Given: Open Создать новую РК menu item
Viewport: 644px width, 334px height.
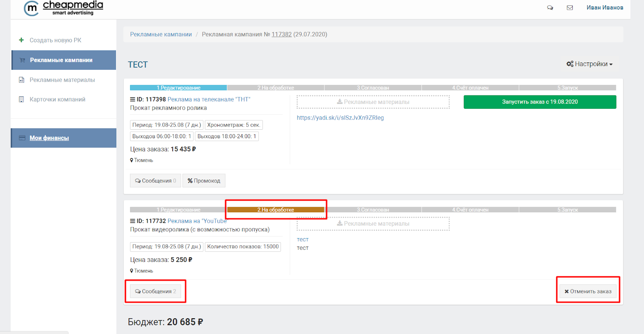Looking at the screenshot, I should pyautogui.click(x=56, y=40).
